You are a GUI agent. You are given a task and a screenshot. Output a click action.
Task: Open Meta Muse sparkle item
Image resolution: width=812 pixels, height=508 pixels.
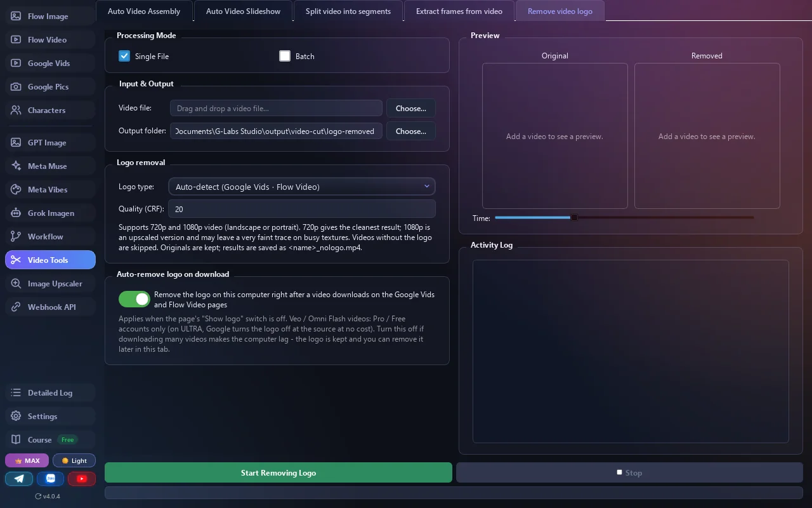click(50, 166)
